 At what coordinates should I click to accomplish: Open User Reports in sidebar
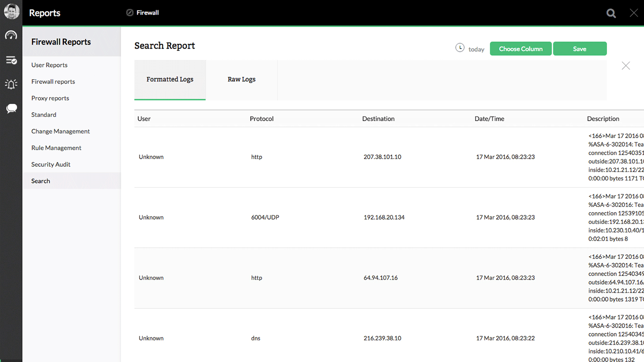(x=50, y=65)
